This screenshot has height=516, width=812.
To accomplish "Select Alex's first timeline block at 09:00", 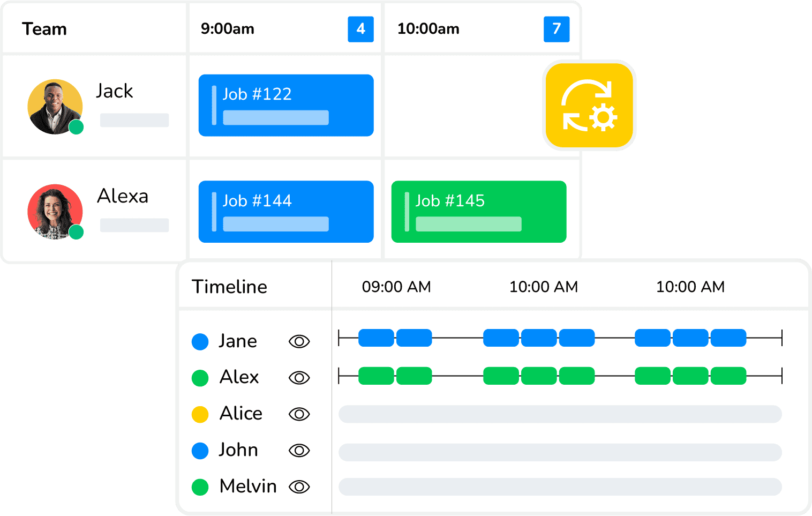I will click(377, 377).
